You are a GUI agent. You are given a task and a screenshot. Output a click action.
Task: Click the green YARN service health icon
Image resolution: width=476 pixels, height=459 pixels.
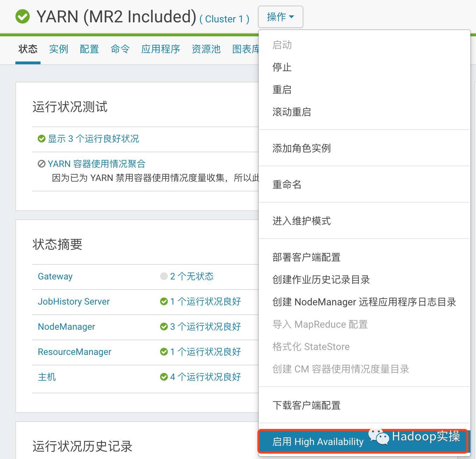[23, 16]
